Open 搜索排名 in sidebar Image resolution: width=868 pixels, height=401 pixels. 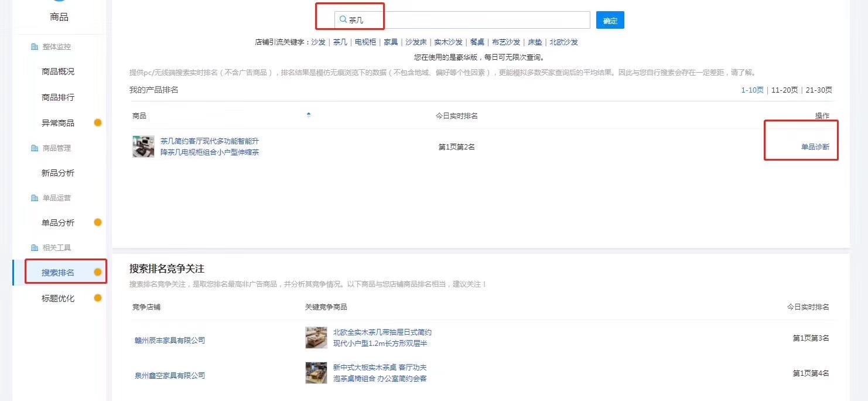[x=58, y=273]
